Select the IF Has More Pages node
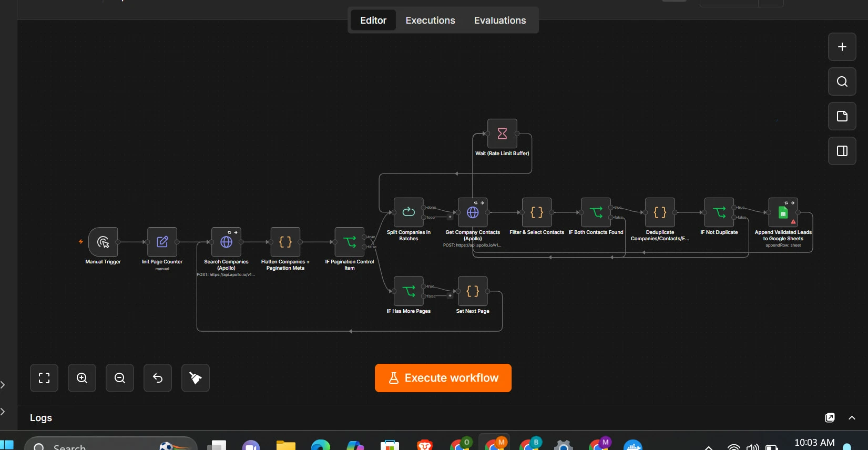 point(409,291)
